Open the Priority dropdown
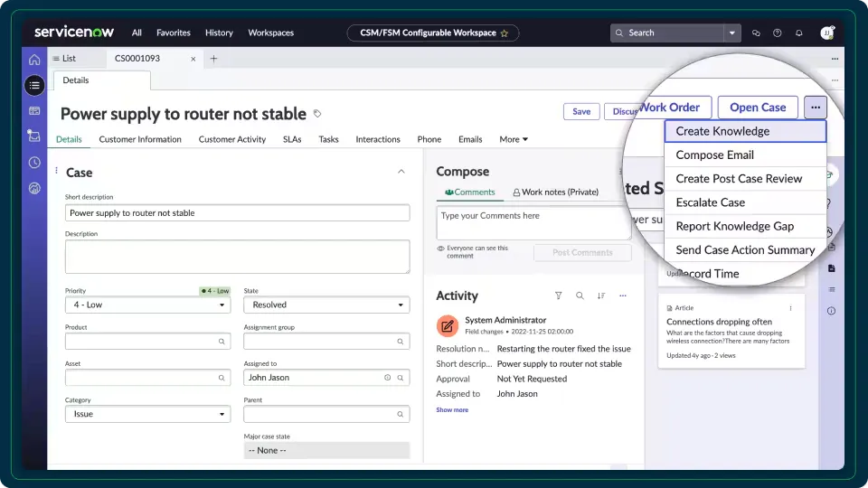Screen dimensions: 868x488 pos(147,305)
